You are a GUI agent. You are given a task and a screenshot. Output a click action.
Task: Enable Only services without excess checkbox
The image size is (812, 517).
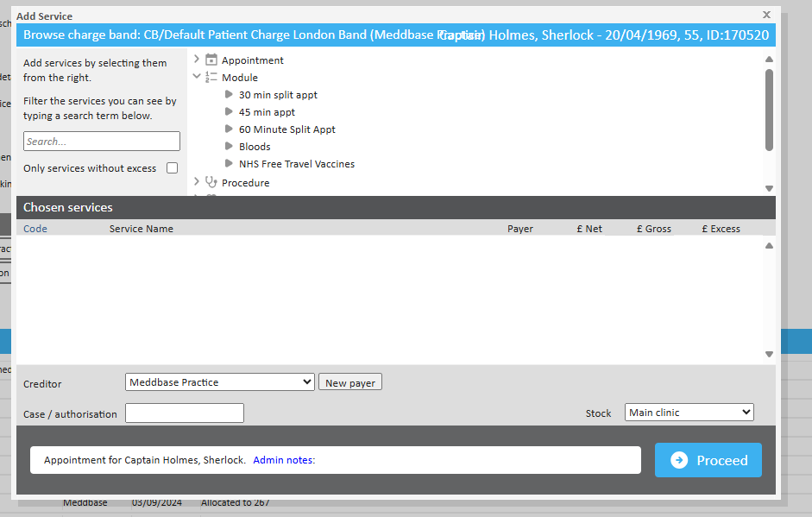tap(173, 168)
